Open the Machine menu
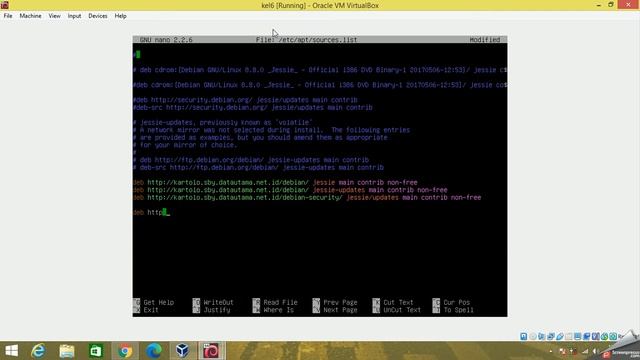 pyautogui.click(x=30, y=16)
